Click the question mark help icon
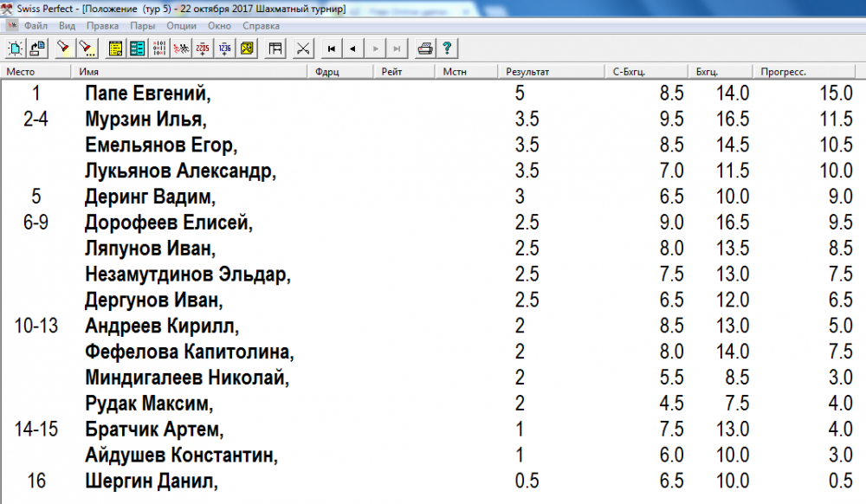Image resolution: width=866 pixels, height=504 pixels. 447,48
